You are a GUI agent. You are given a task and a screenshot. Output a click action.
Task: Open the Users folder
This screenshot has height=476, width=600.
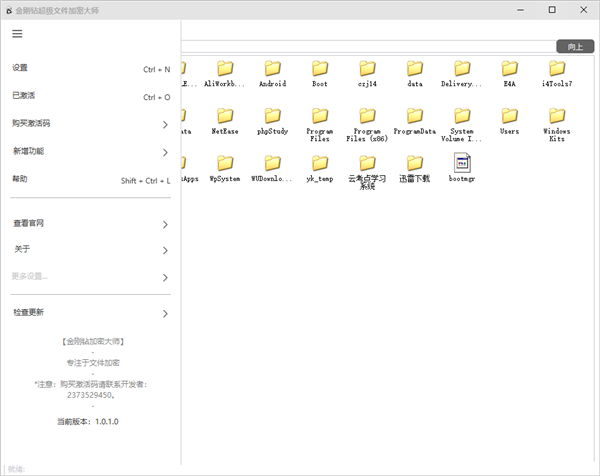pyautogui.click(x=509, y=116)
